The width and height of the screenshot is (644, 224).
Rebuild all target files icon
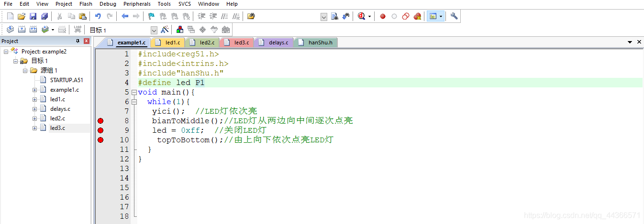point(33,30)
